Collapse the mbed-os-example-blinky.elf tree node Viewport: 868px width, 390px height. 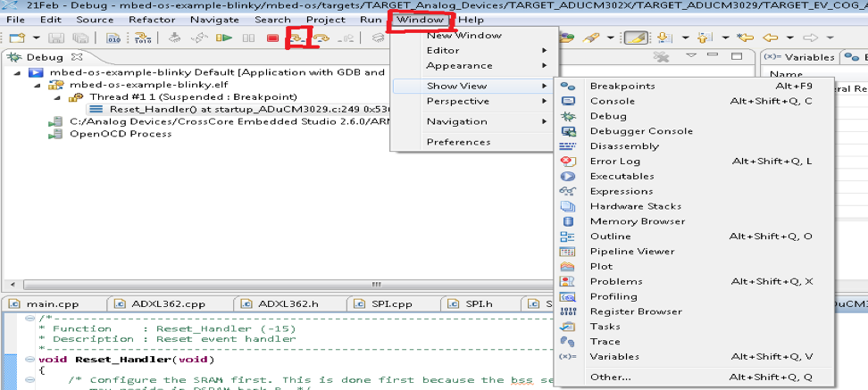pos(38,85)
